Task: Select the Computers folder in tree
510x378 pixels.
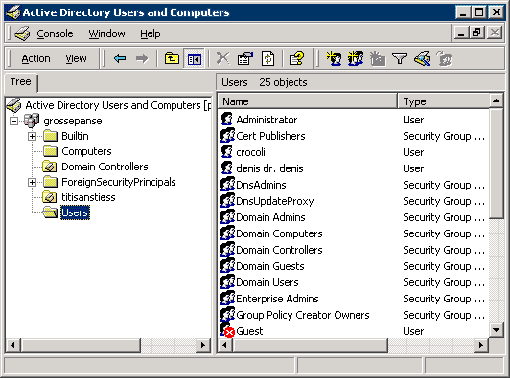Action: [x=86, y=151]
